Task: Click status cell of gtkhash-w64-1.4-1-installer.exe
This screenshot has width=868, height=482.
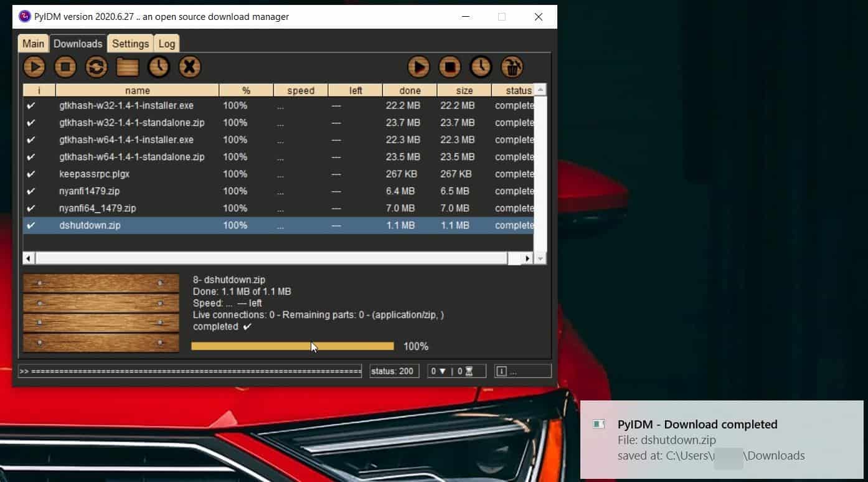Action: (514, 140)
